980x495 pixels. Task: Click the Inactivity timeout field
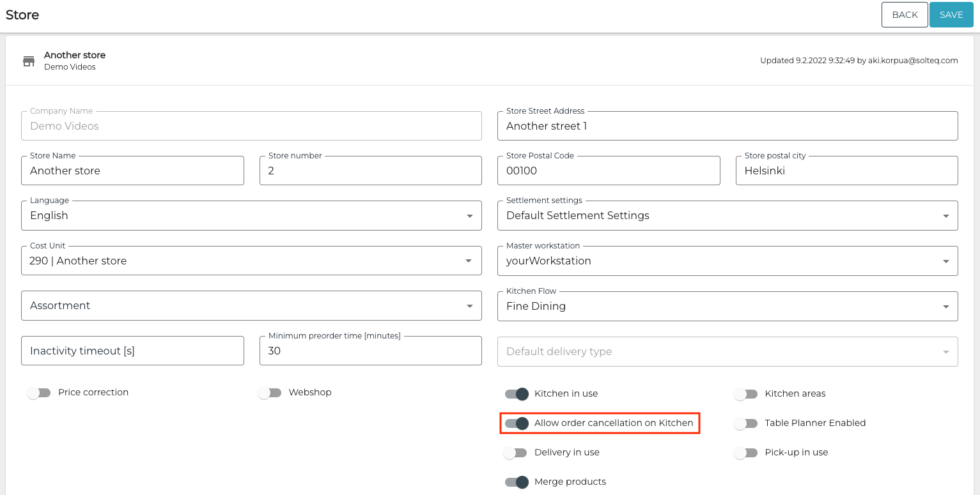coord(132,351)
